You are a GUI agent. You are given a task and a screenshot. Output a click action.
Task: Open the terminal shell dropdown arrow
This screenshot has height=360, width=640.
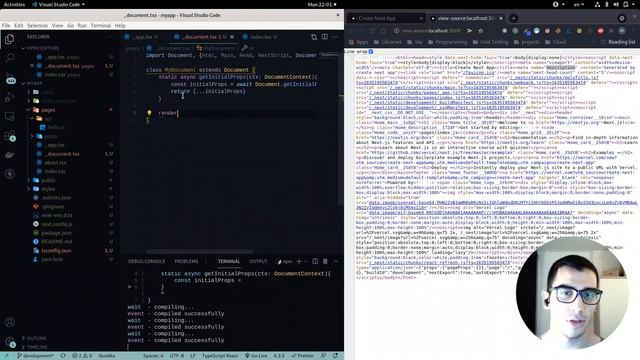click(x=306, y=261)
